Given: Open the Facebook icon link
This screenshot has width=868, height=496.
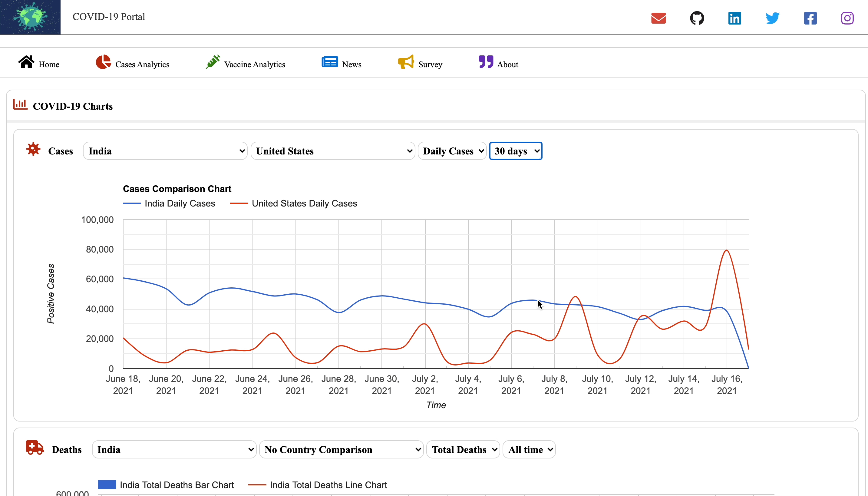Looking at the screenshot, I should 810,18.
